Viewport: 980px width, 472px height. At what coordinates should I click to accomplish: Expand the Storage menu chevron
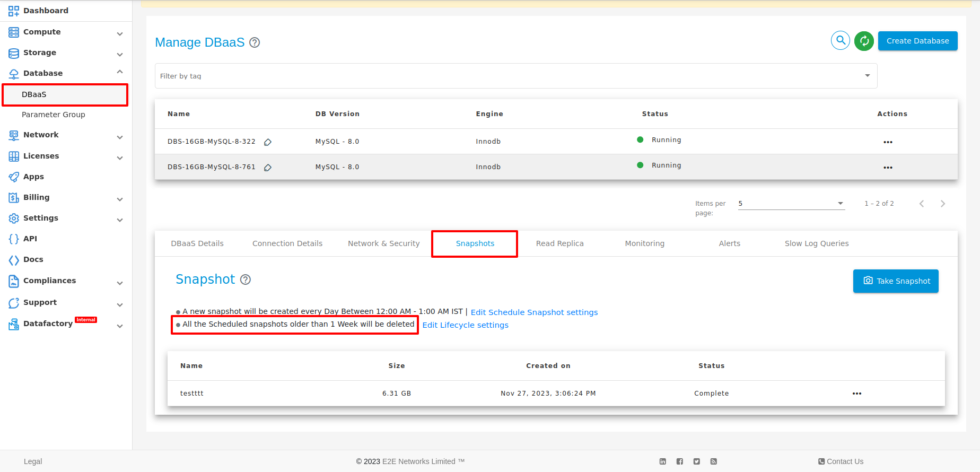(120, 55)
